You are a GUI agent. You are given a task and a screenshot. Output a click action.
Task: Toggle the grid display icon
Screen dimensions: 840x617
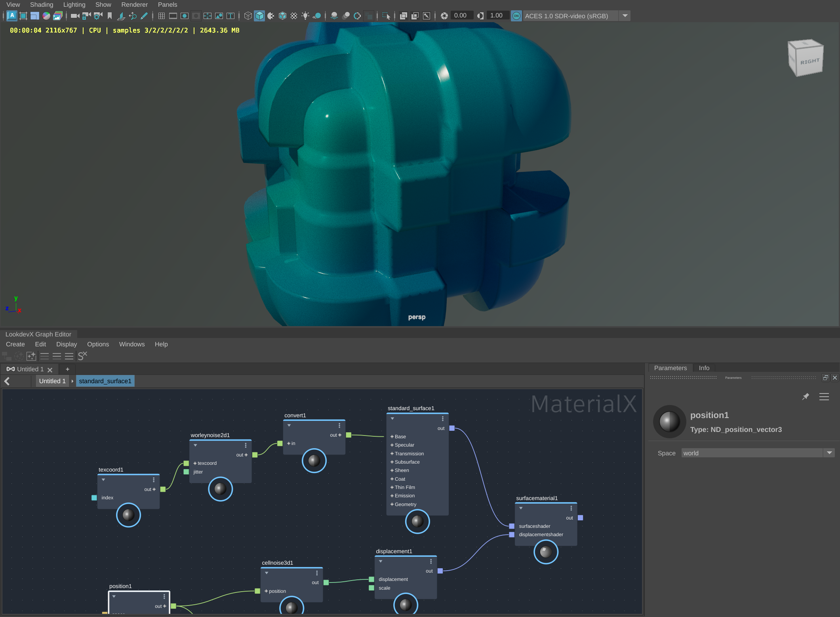(161, 16)
